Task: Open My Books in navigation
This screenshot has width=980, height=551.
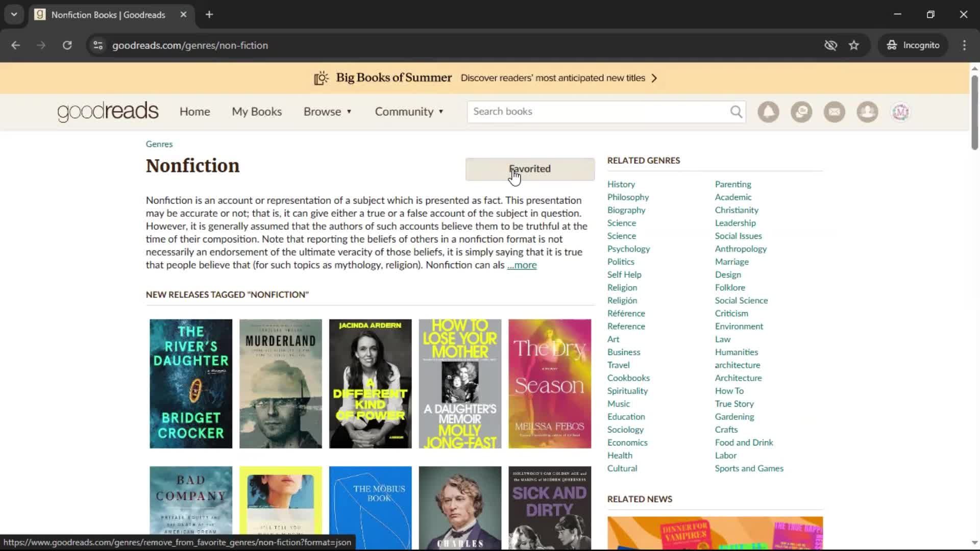Action: [257, 112]
